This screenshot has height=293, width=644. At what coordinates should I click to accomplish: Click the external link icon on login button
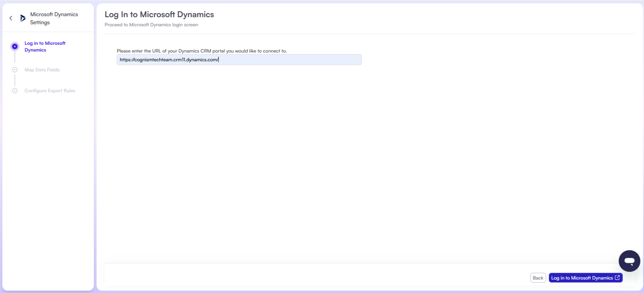click(617, 278)
